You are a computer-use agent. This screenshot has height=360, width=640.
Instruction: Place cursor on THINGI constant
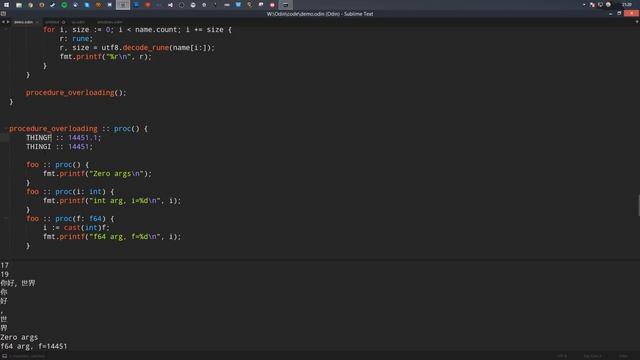pos(39,147)
